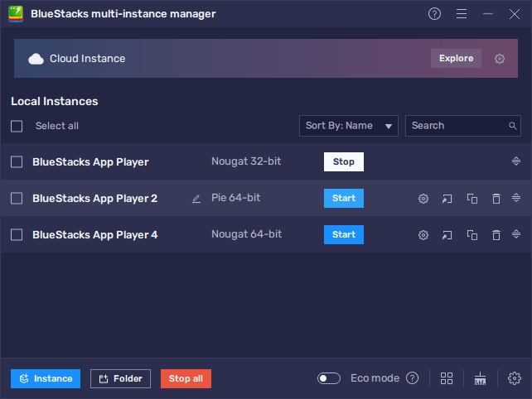532x399 pixels.
Task: Click the BlueStacks App Player 4 name
Action: click(x=95, y=235)
